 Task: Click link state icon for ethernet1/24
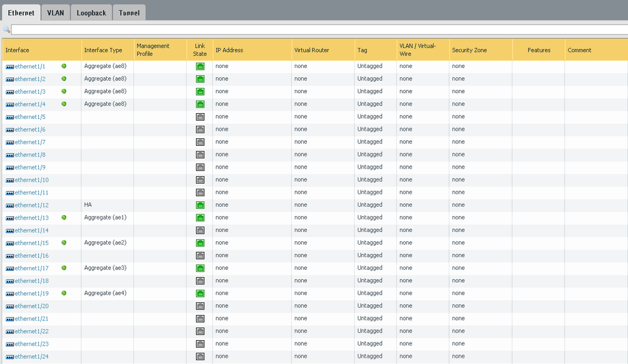click(x=200, y=356)
